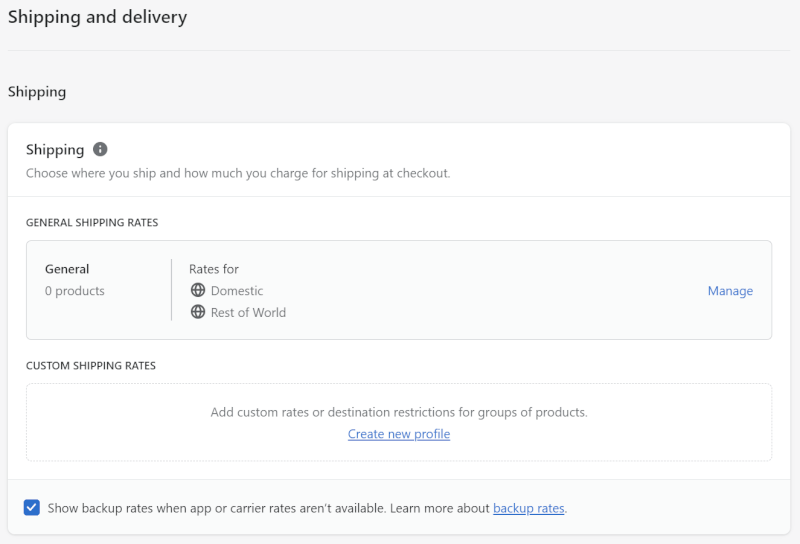Uncheck the Show backup rates checkbox
Screen dimensions: 800x544
(32, 508)
